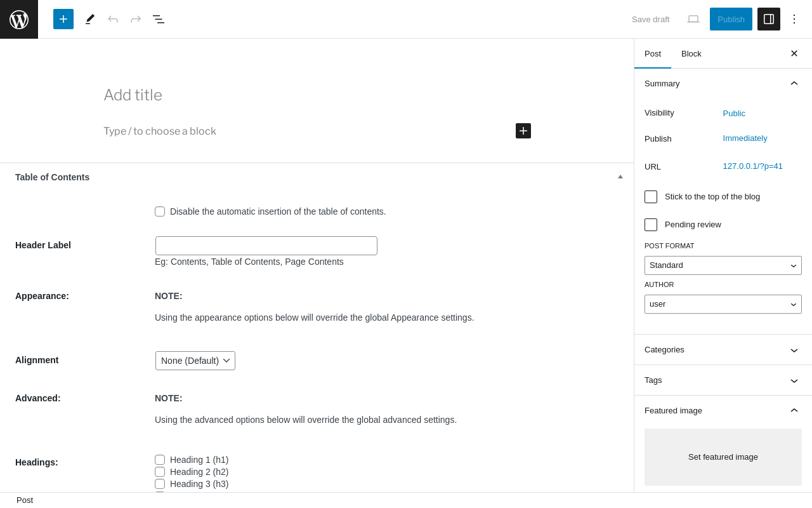The height and width of the screenshot is (508, 812).
Task: Check Stick to the top of the blog
Action: point(651,197)
